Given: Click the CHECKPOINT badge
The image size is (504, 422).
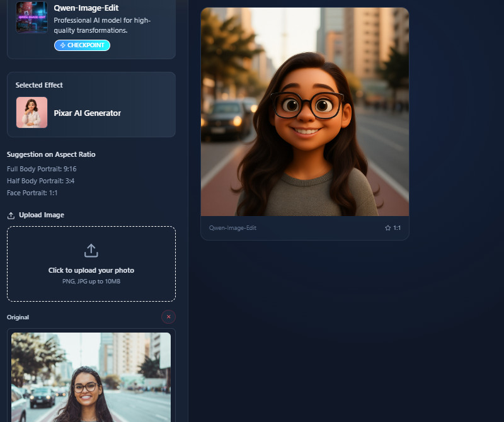Looking at the screenshot, I should click(x=82, y=45).
